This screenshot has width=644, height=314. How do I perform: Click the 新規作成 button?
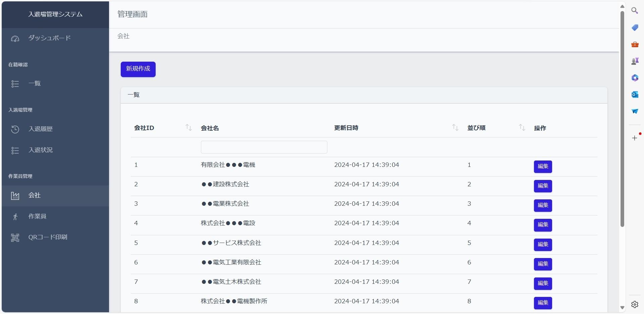[x=138, y=69]
